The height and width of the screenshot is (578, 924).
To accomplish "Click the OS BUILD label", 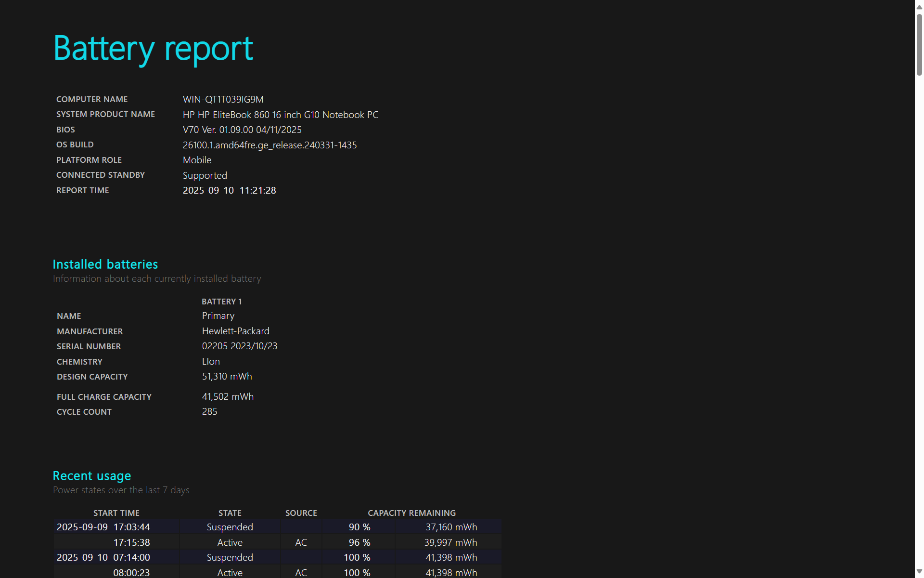I will tap(75, 144).
